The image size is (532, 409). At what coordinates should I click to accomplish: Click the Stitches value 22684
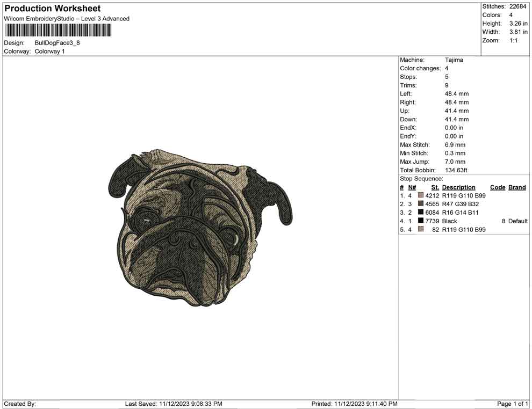pos(519,6)
